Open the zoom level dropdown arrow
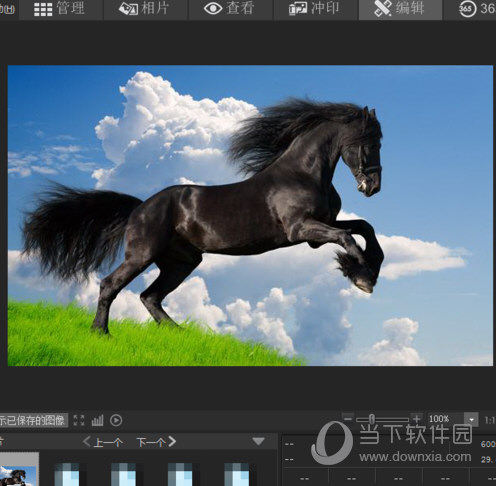Image resolution: width=496 pixels, height=486 pixels. [471, 419]
